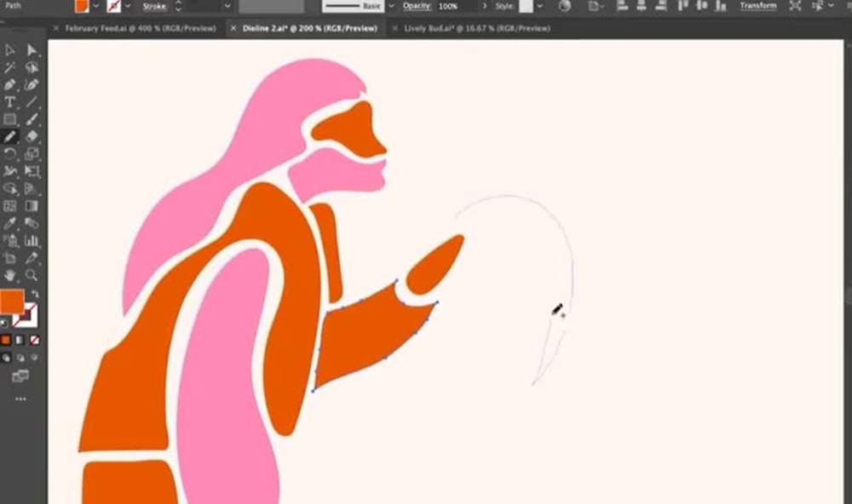
Task: Set paint type to solid Color
Action: [5, 340]
